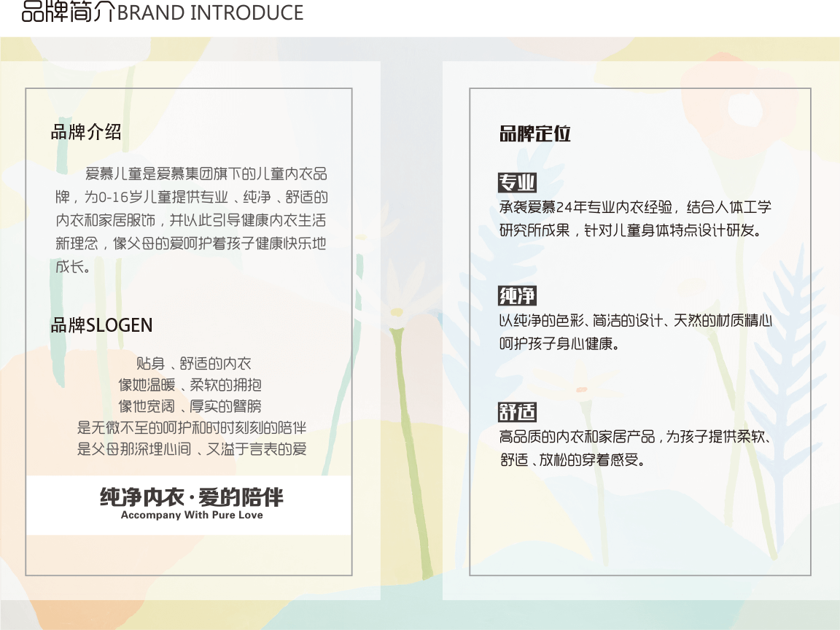Image resolution: width=840 pixels, height=630 pixels.
Task: Click the brand intro paragraph starting 爱慕儿童
Action: [x=191, y=220]
